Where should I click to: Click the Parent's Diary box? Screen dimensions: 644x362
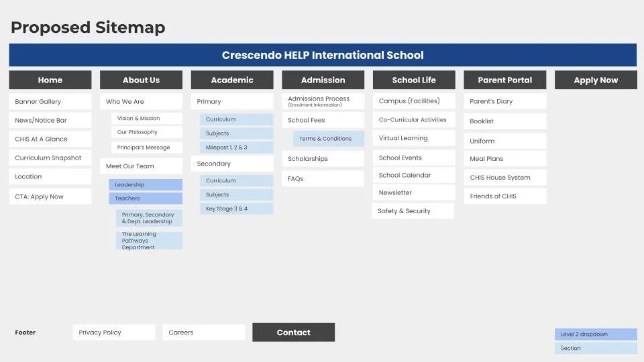coord(504,101)
